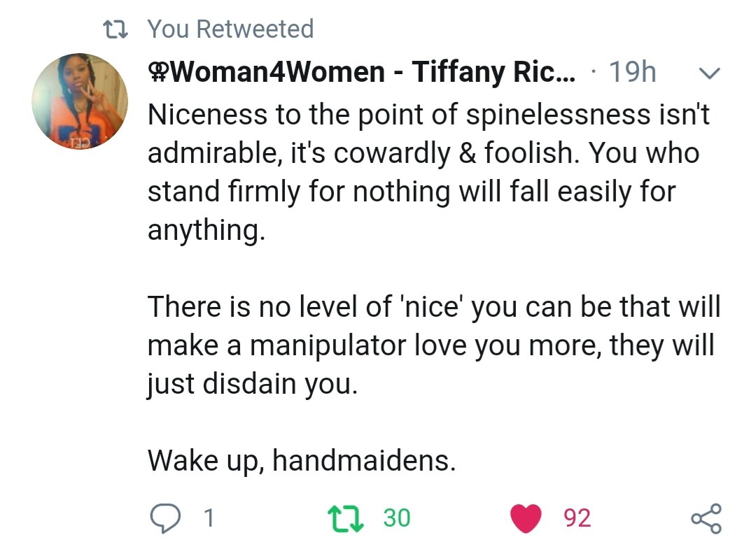Open the share icon for this tweet

[x=706, y=518]
